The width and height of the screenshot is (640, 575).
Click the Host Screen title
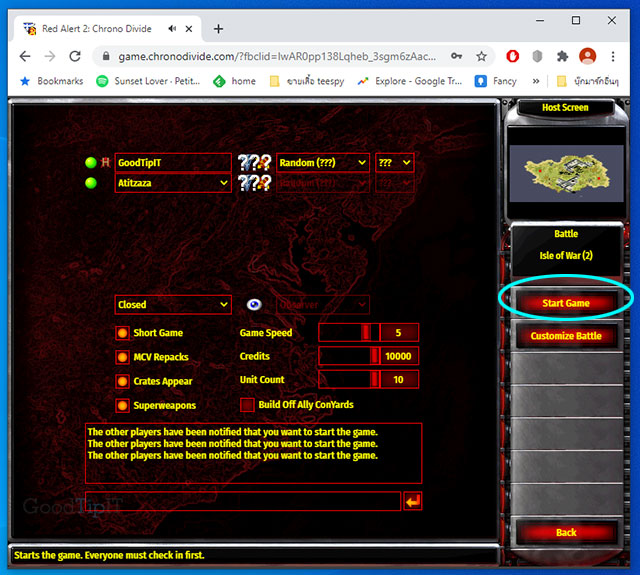point(565,107)
